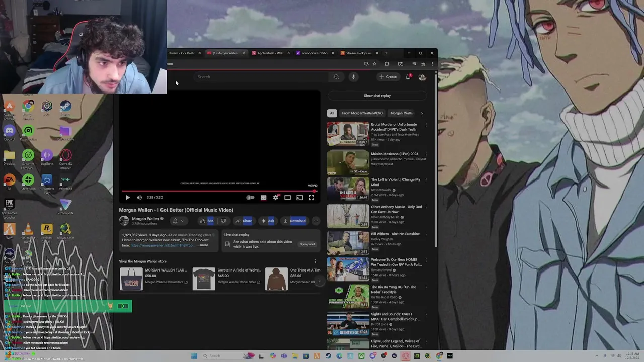Image resolution: width=644 pixels, height=362 pixels.
Task: Play the Morgan Wallen video
Action: [127, 198]
